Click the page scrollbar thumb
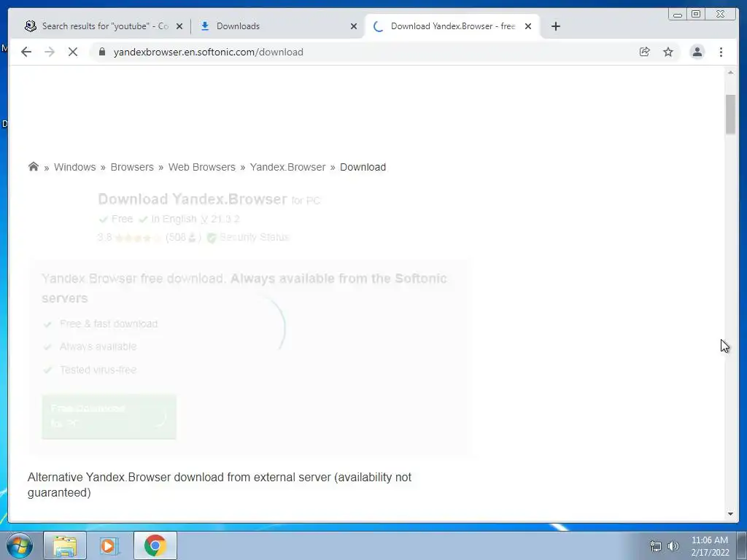Screen dimensions: 747x560 tap(730, 114)
